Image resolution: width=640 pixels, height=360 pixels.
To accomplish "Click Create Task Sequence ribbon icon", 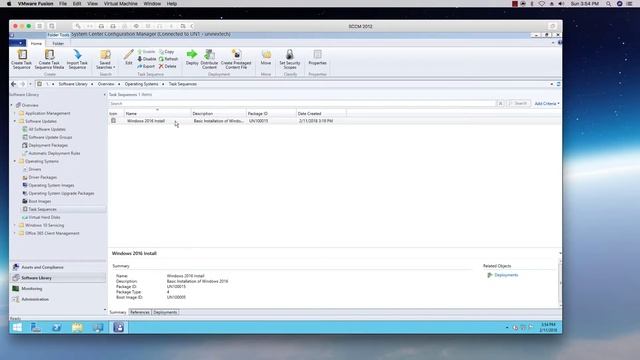I will pos(22,59).
